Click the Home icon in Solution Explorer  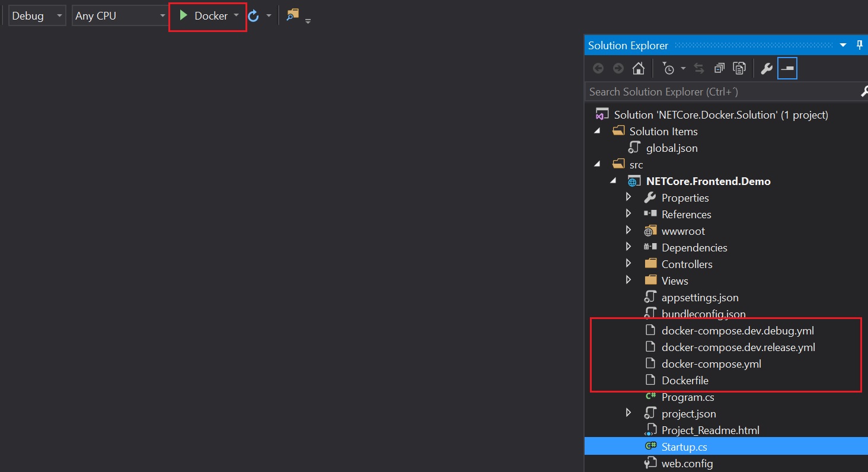(639, 68)
